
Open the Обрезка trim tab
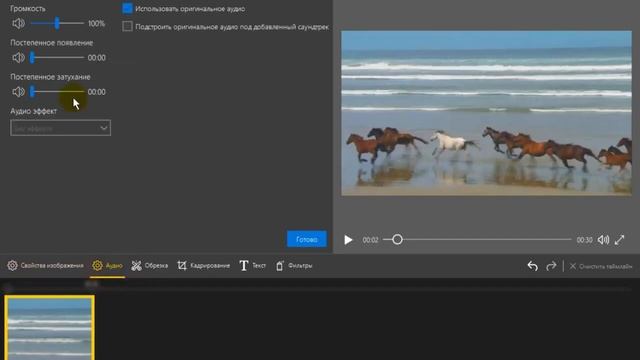click(149, 266)
